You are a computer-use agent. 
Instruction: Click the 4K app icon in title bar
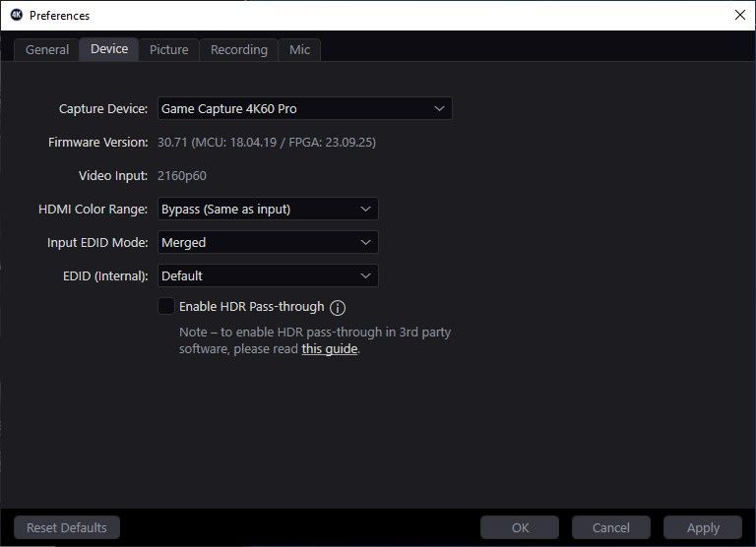tap(17, 15)
